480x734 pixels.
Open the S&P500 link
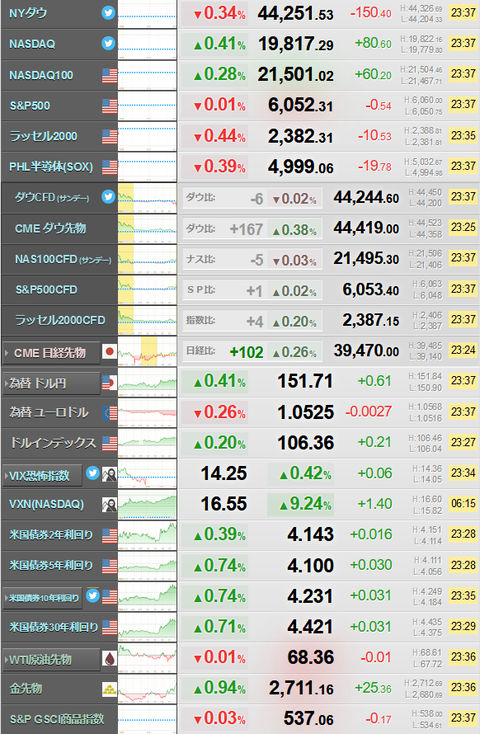(30, 106)
